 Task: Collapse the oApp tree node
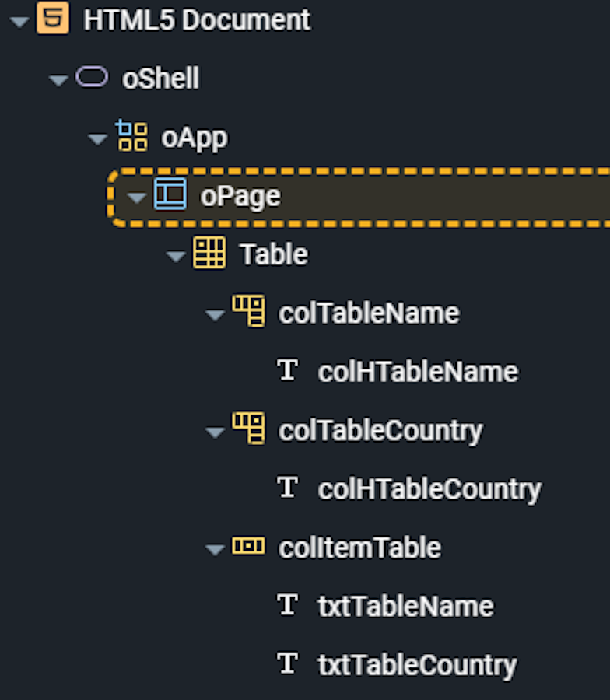[x=98, y=139]
